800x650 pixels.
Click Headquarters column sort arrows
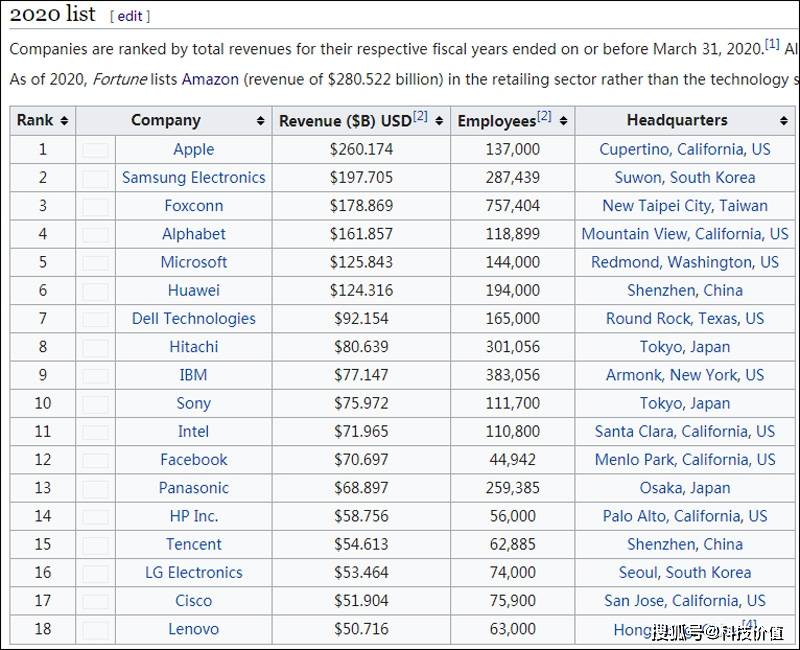[783, 121]
